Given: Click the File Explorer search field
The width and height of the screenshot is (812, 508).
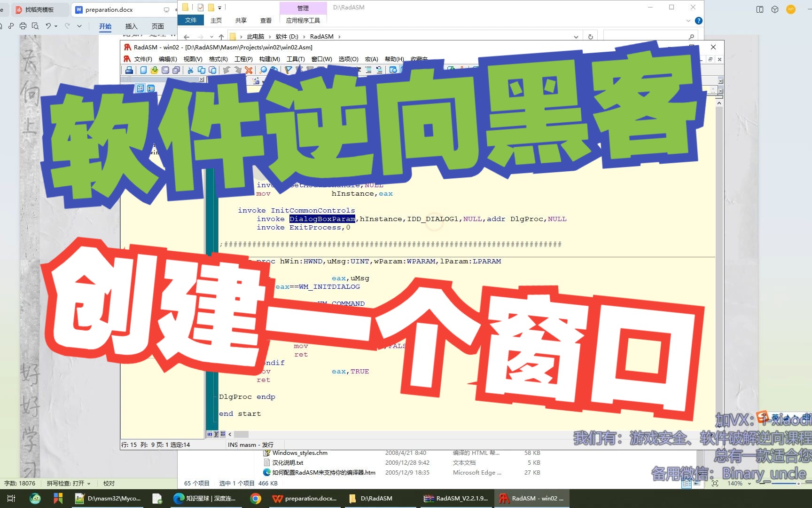Looking at the screenshot, I should pyautogui.click(x=650, y=37).
